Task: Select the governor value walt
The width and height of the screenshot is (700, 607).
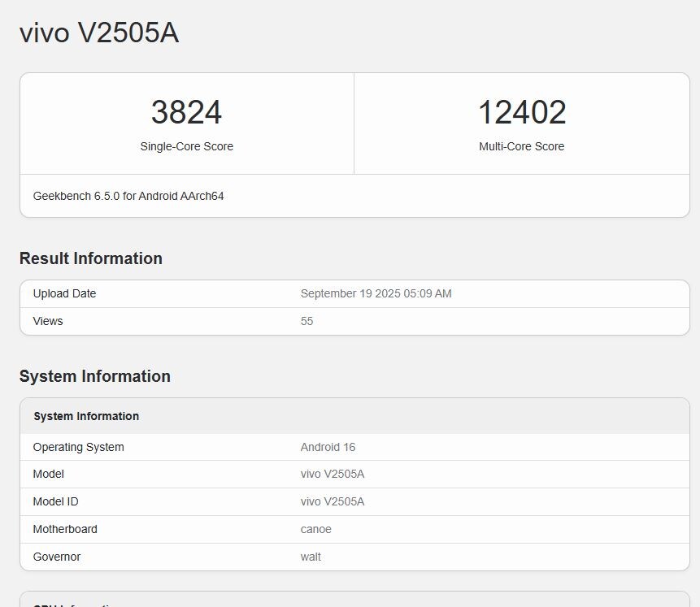Action: [311, 557]
